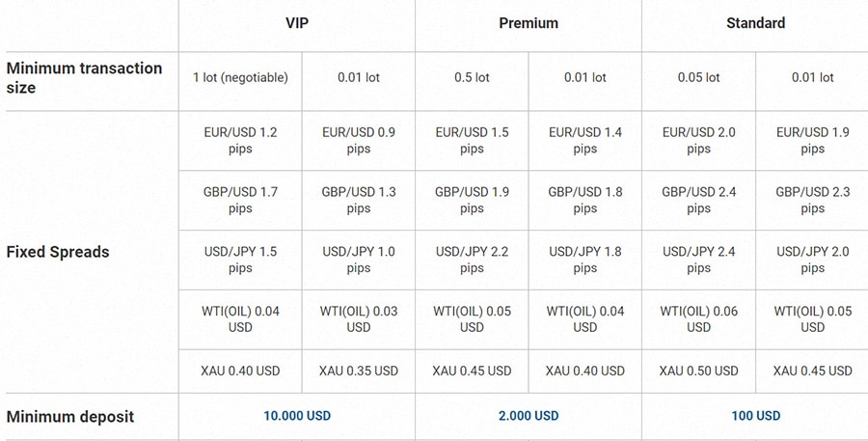Open the 2.000 USD minimum deposit link
The width and height of the screenshot is (868, 441).
[x=529, y=416]
